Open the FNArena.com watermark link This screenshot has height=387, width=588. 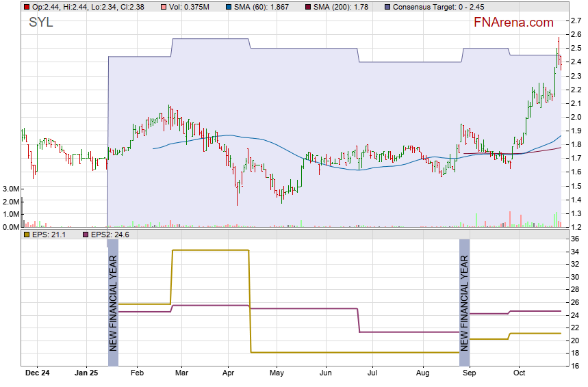click(513, 23)
